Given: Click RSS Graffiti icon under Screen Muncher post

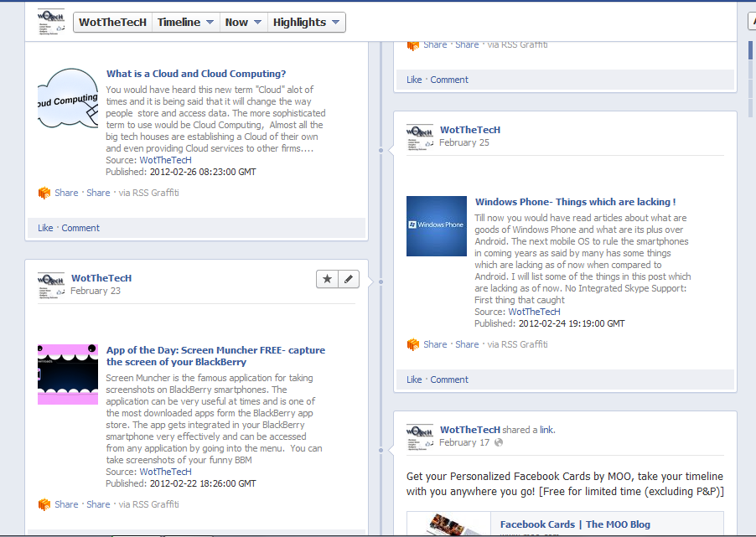Looking at the screenshot, I should point(44,504).
